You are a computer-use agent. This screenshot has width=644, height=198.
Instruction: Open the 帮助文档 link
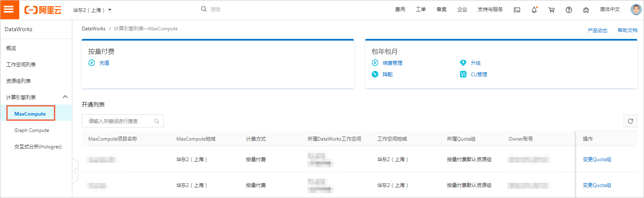(x=628, y=30)
